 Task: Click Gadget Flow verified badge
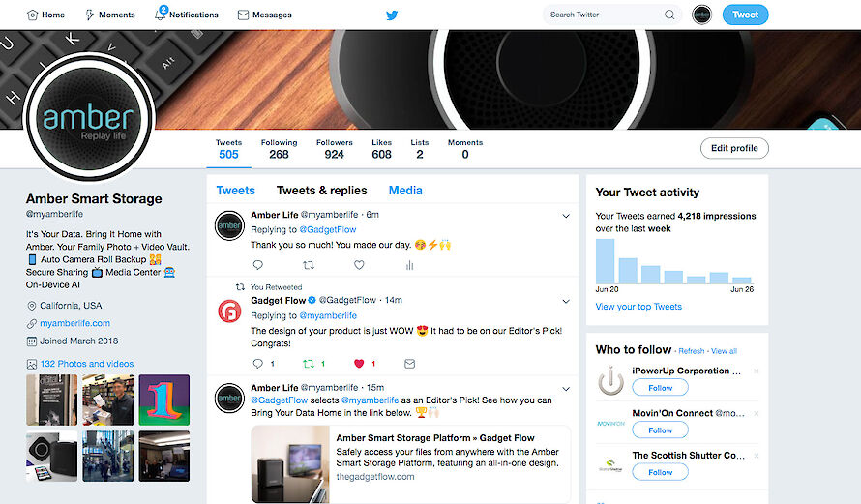pos(312,300)
